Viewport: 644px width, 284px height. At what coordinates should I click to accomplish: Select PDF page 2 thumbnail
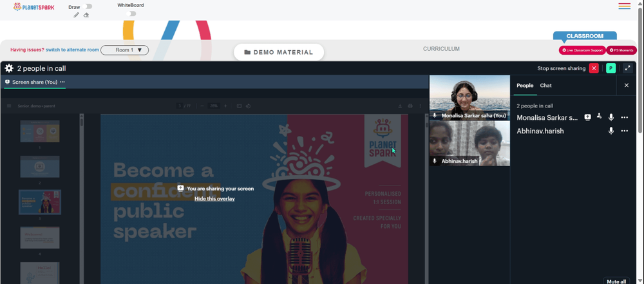click(x=40, y=166)
